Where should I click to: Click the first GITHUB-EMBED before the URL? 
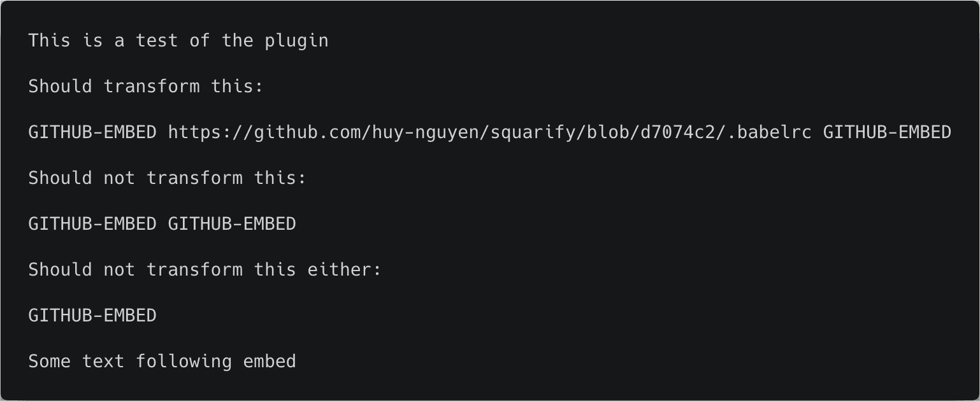(92, 132)
